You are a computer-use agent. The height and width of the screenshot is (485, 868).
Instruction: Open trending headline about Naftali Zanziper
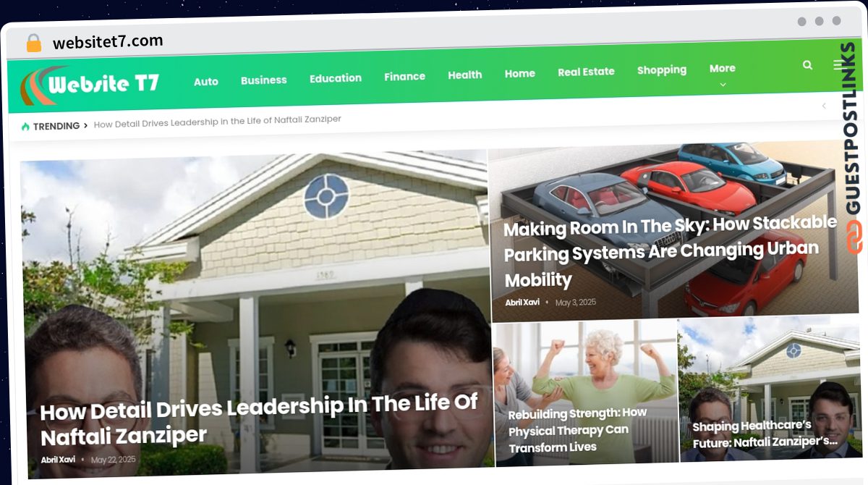pos(218,121)
